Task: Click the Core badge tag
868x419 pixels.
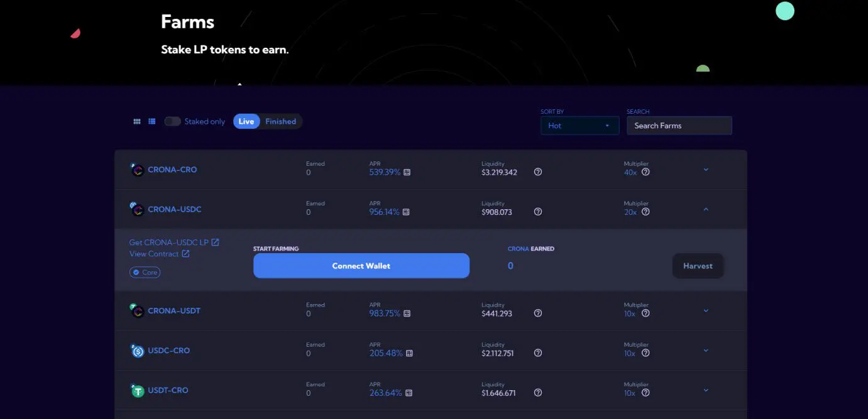Action: pos(145,273)
